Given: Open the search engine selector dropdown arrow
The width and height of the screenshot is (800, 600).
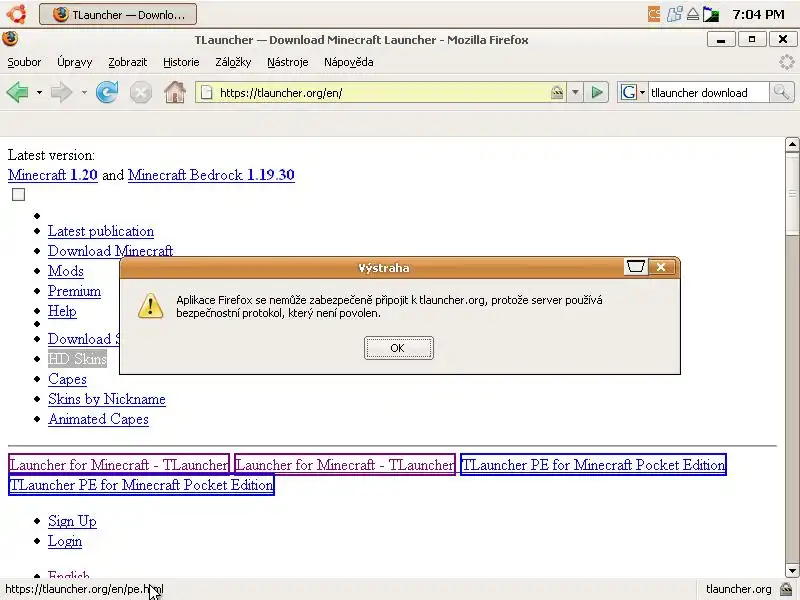Looking at the screenshot, I should click(642, 93).
